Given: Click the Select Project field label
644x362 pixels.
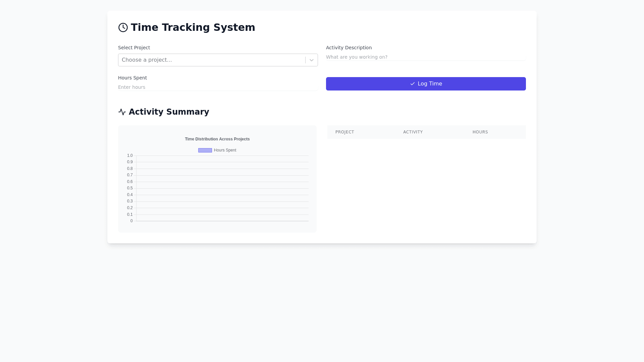Looking at the screenshot, I should pos(134,48).
